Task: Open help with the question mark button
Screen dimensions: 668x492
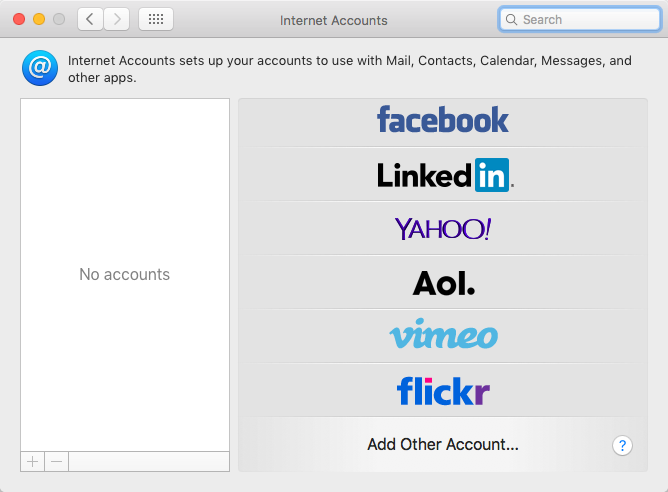Action: (x=622, y=445)
